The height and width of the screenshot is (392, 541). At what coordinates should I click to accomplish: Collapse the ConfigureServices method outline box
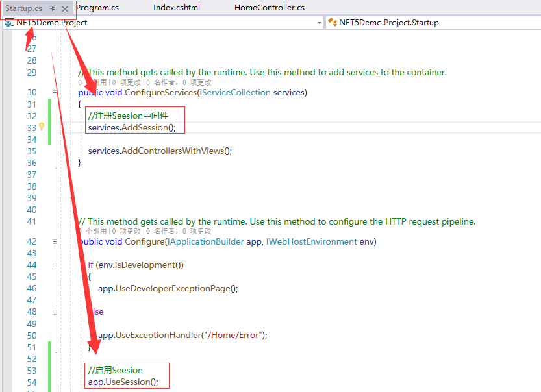click(x=55, y=92)
